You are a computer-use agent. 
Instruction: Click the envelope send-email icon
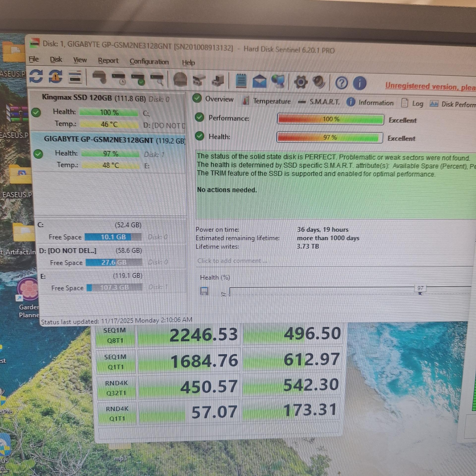[x=259, y=82]
